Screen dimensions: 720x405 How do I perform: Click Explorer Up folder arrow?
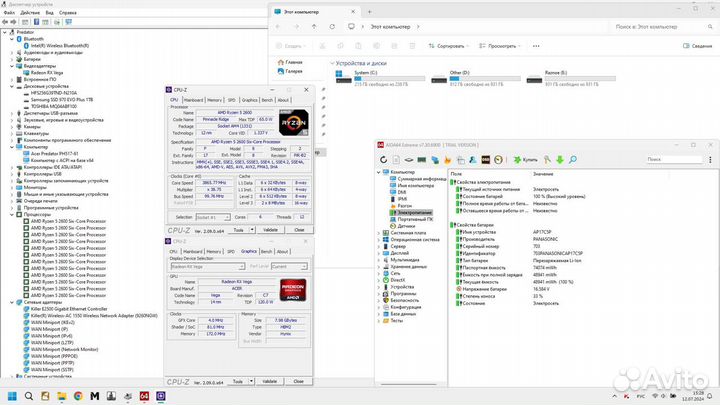(x=314, y=27)
